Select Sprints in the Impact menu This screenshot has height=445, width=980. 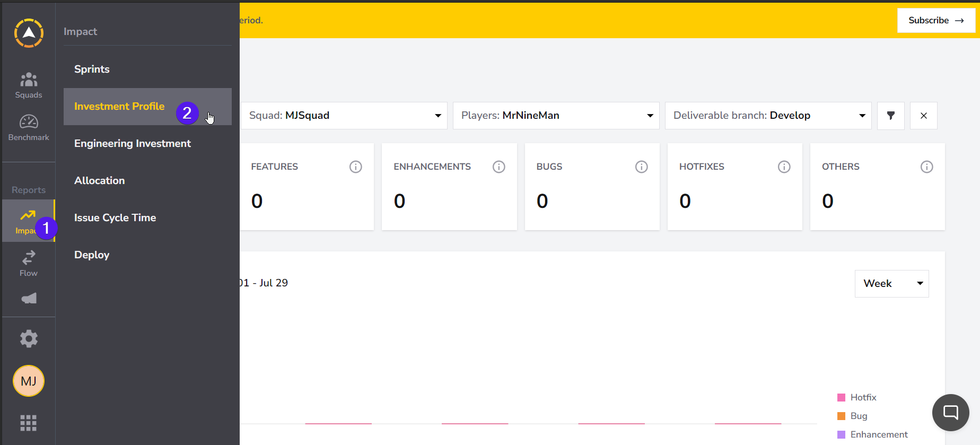(x=147, y=69)
